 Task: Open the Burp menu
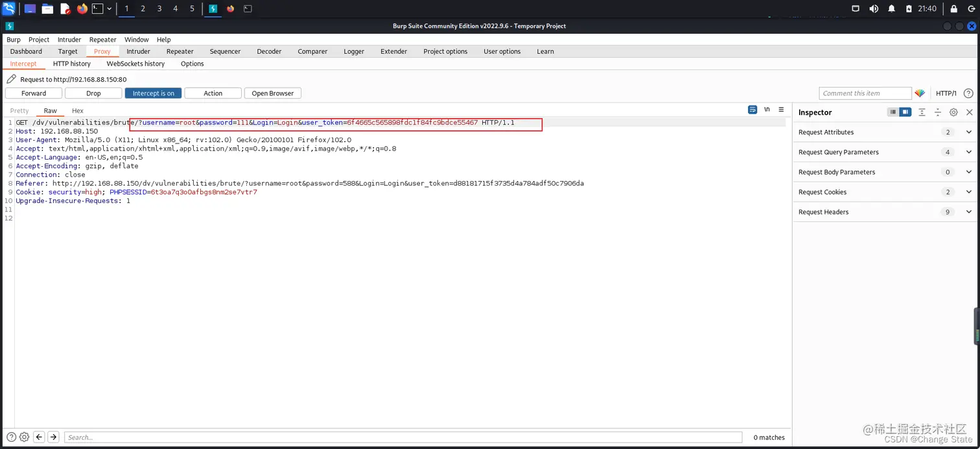(x=14, y=40)
